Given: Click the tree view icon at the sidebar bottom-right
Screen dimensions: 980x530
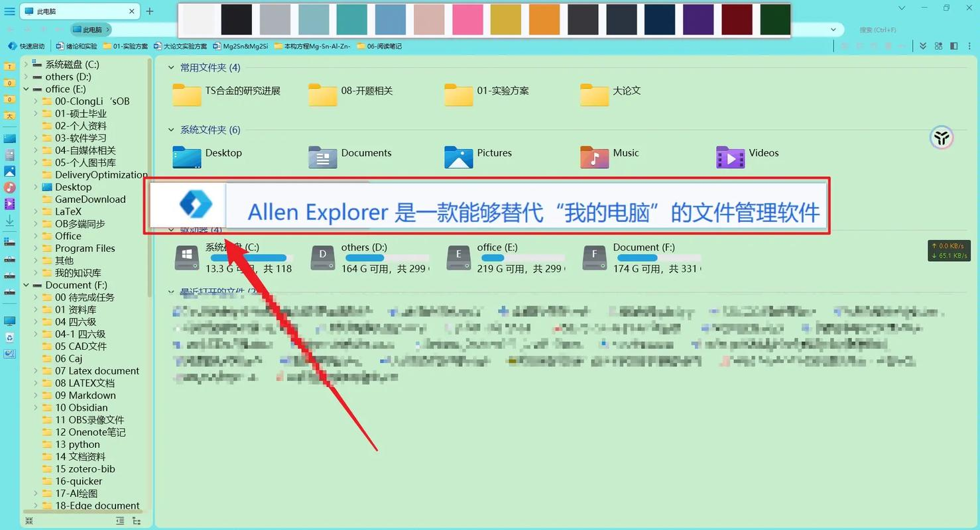Looking at the screenshot, I should point(137,521).
